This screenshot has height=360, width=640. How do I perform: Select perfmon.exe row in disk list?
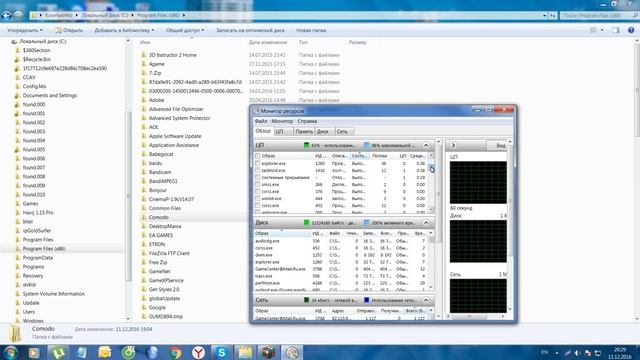click(x=341, y=283)
